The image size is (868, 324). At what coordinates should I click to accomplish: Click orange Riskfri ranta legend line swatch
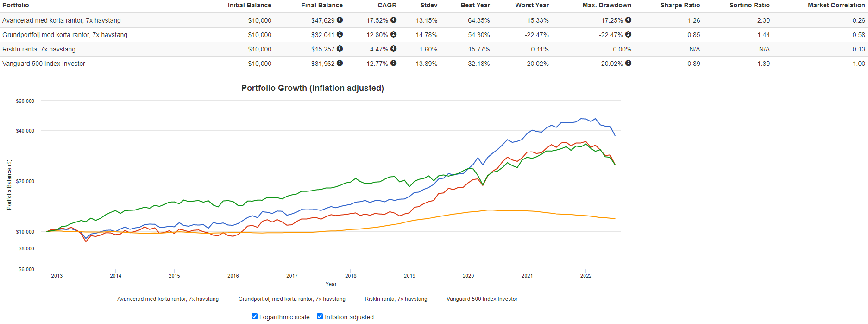tap(359, 299)
